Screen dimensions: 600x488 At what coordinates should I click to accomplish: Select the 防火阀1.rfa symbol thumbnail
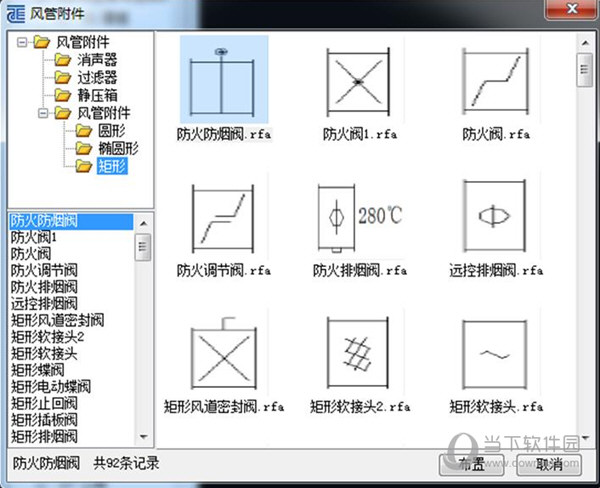coord(359,82)
